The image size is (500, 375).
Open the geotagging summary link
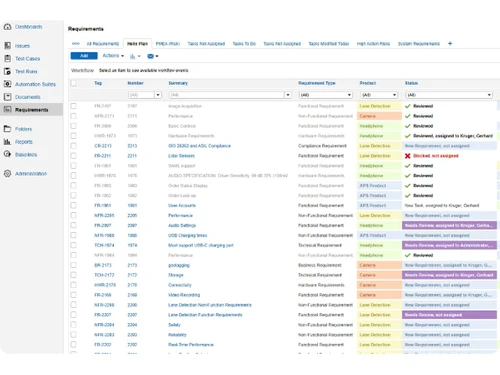179,265
